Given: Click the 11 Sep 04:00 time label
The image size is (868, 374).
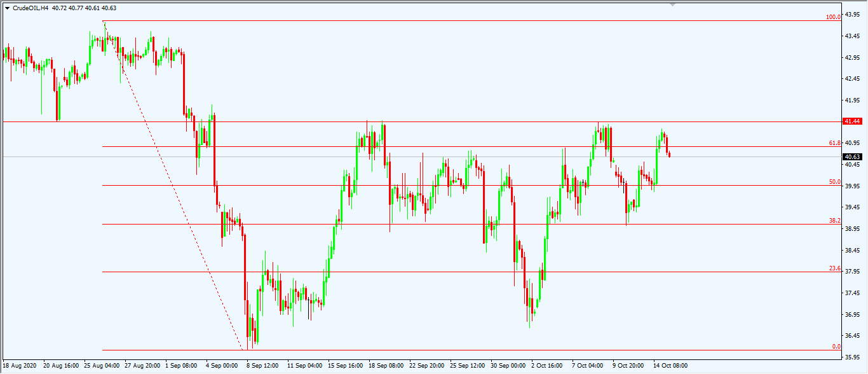Looking at the screenshot, I should [x=305, y=366].
